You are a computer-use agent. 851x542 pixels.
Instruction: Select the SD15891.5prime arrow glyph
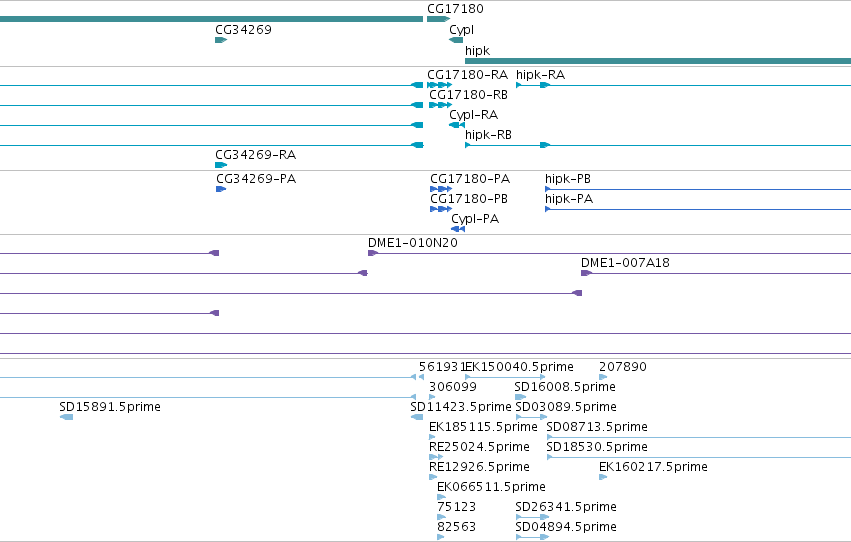click(x=66, y=417)
